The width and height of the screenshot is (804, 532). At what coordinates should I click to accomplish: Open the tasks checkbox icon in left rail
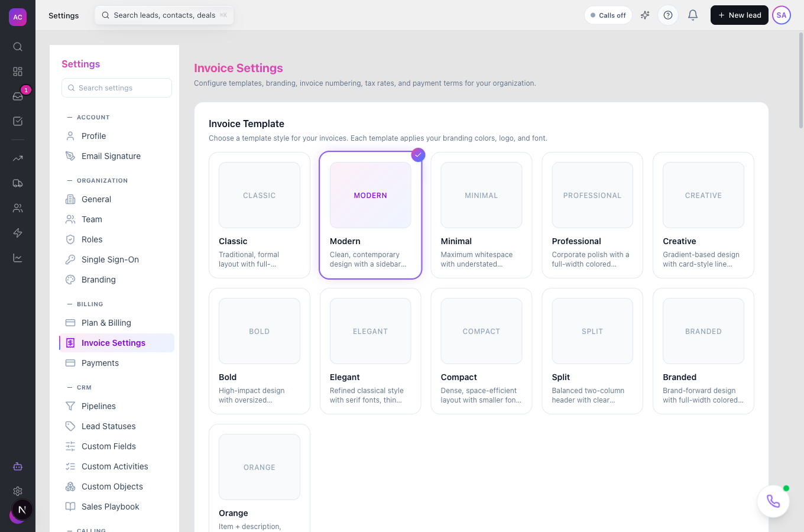(x=18, y=121)
